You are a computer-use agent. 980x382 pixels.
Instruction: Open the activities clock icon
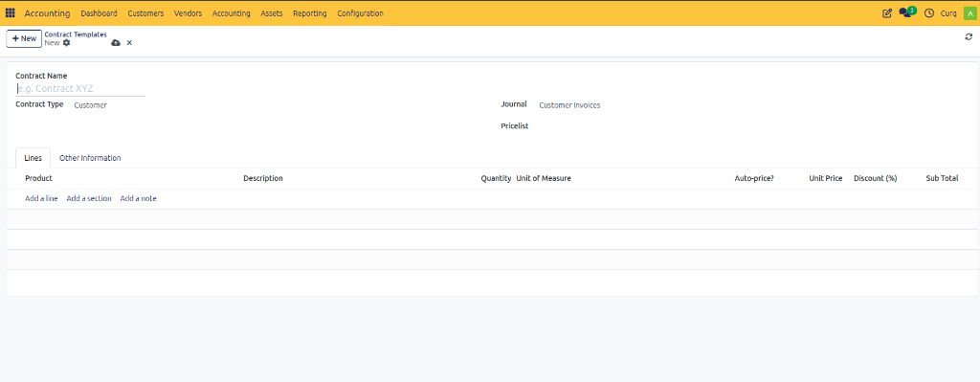pos(929,13)
